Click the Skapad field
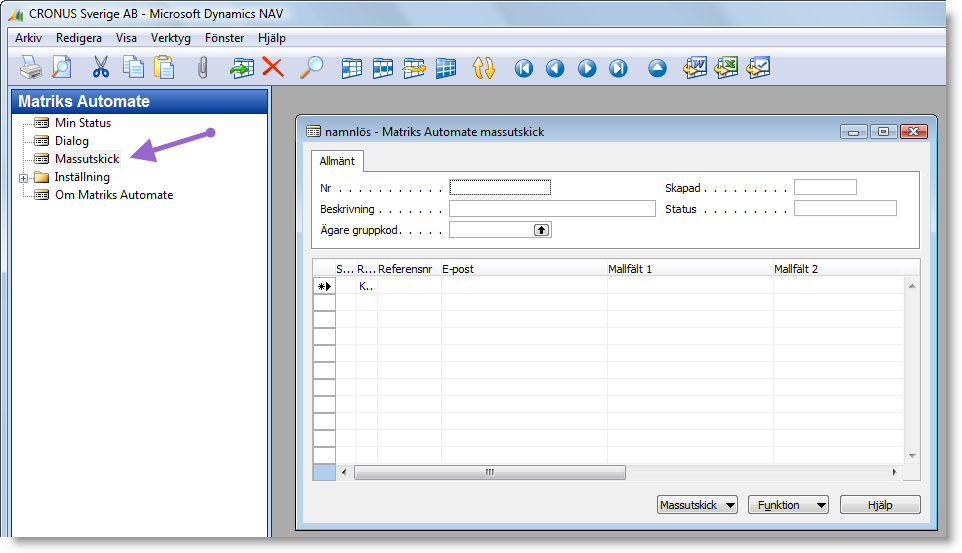The width and height of the screenshot is (962, 553). tap(825, 187)
